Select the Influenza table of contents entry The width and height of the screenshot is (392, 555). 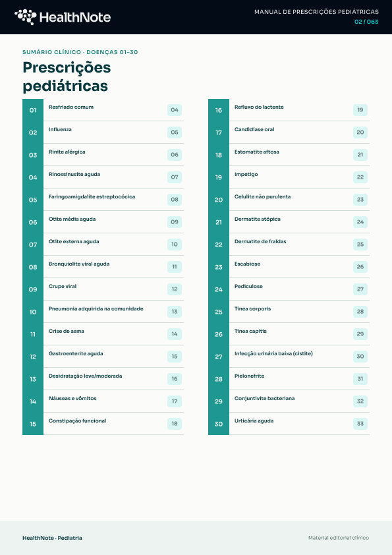click(103, 132)
